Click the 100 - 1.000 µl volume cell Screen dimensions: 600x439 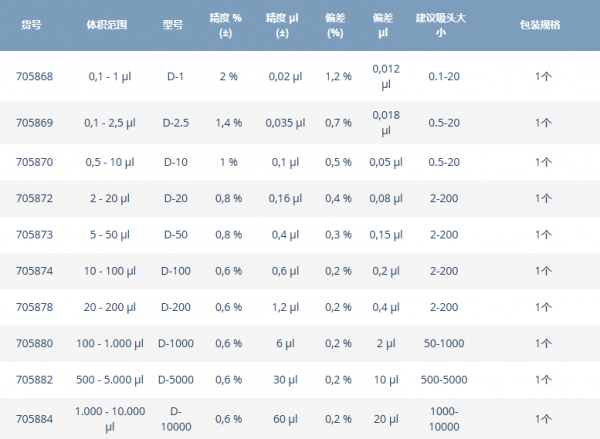coord(110,344)
